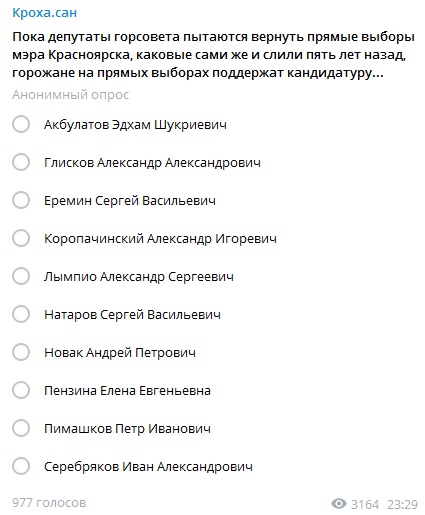Pick the Пимашков Петр Иванович radio circle

21,428
